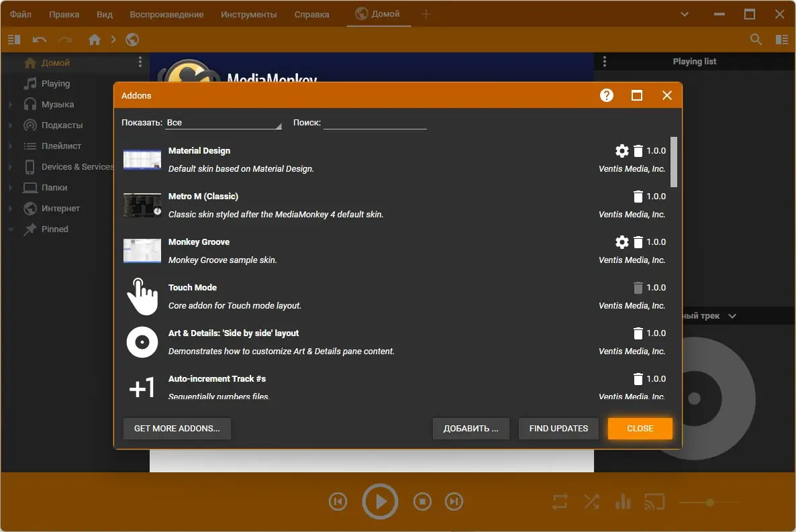Open help in the Addons dialog

click(x=606, y=95)
